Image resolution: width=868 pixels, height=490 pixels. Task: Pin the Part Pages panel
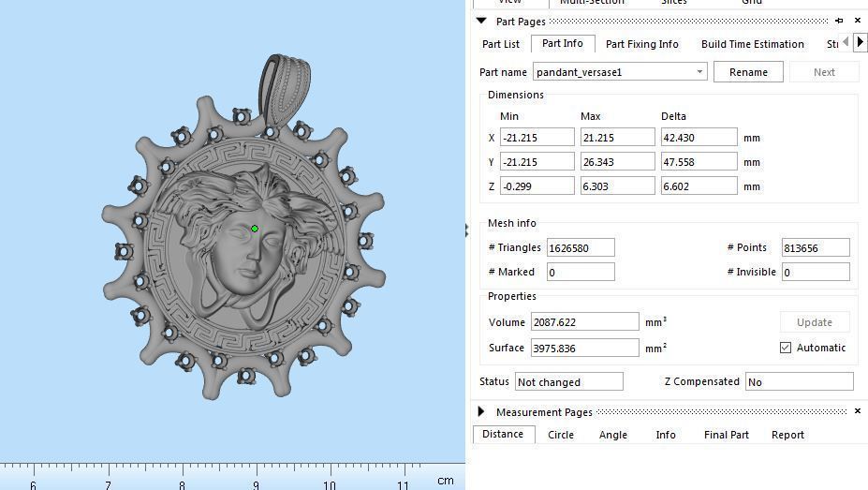[839, 21]
